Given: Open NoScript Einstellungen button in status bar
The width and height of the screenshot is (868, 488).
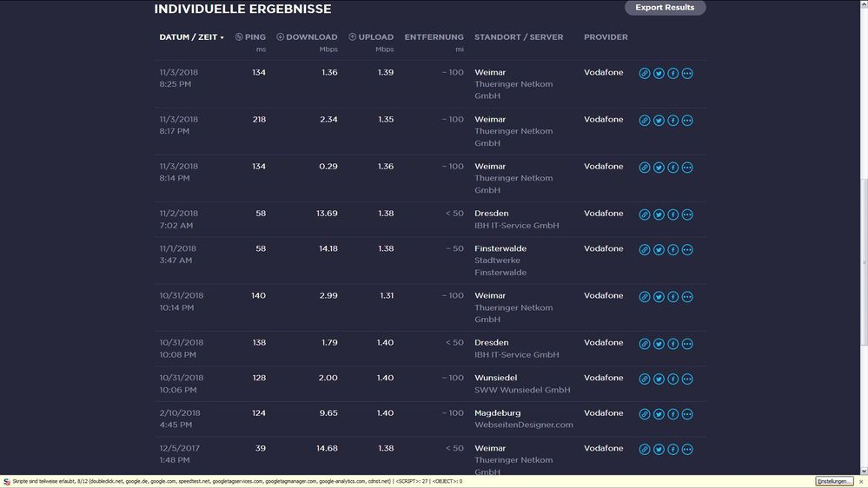Looking at the screenshot, I should point(834,481).
